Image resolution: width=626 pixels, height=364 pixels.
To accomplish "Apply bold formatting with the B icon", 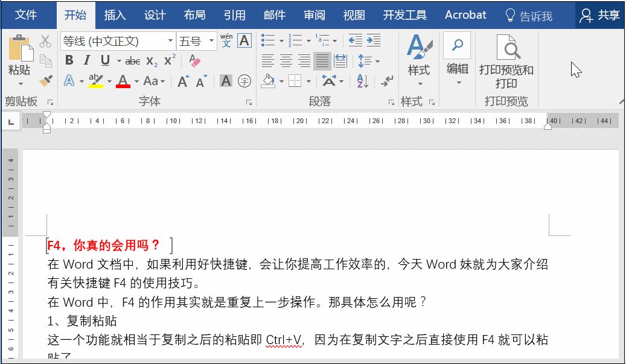I will click(x=69, y=60).
